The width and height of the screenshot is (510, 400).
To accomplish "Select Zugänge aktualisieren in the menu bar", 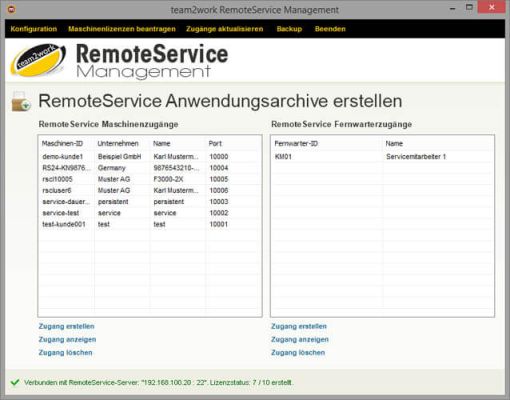I will [224, 29].
